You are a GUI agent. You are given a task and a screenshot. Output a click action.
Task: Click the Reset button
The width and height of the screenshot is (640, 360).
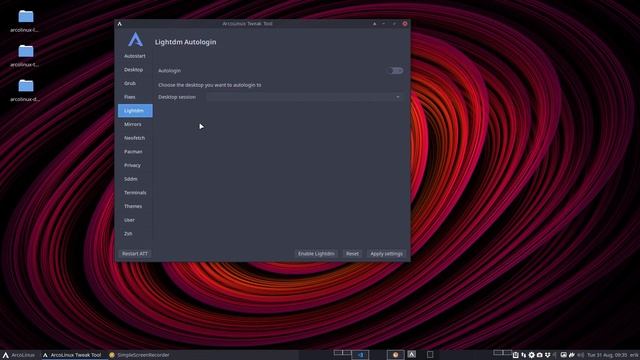(352, 253)
